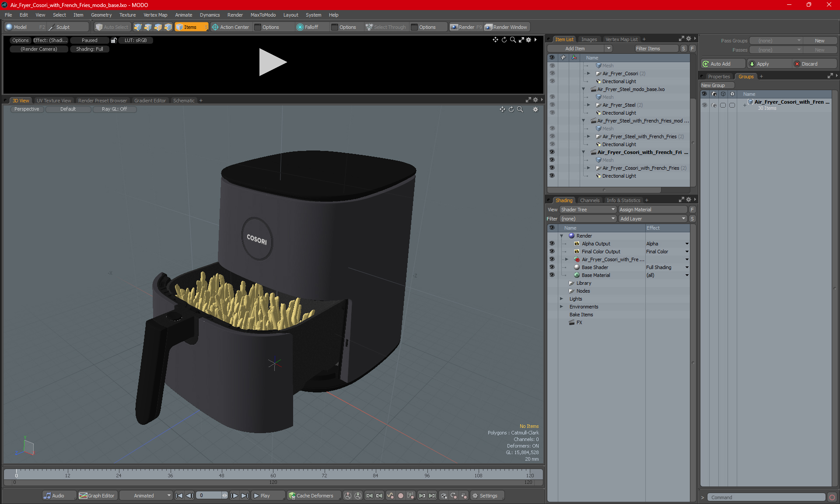Open Animated keying mode dropdown
Viewport: 840px width, 504px height.
[147, 496]
